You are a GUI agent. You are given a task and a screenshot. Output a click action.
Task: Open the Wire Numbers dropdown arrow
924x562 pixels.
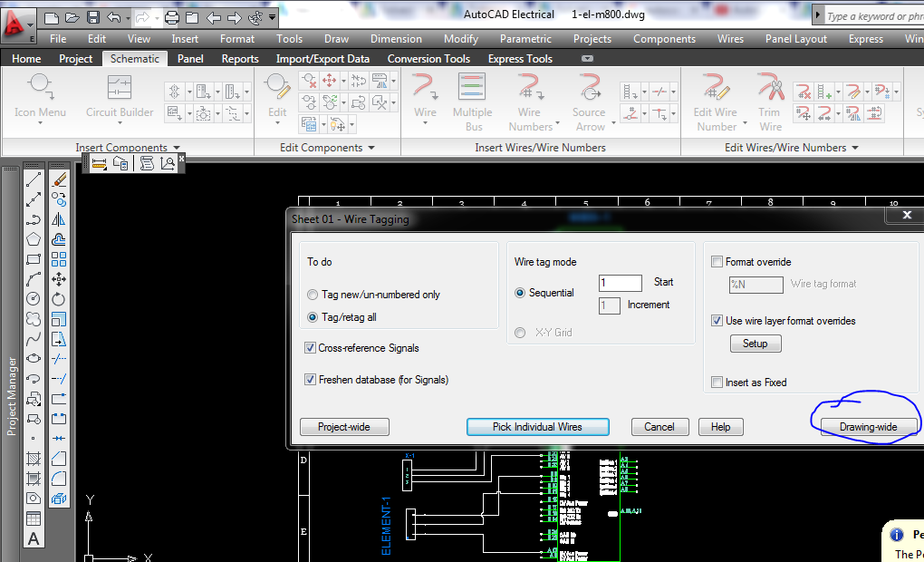(x=557, y=124)
